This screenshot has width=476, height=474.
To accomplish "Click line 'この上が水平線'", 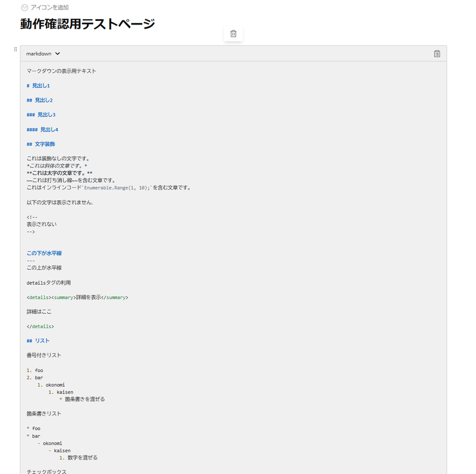I will (44, 268).
